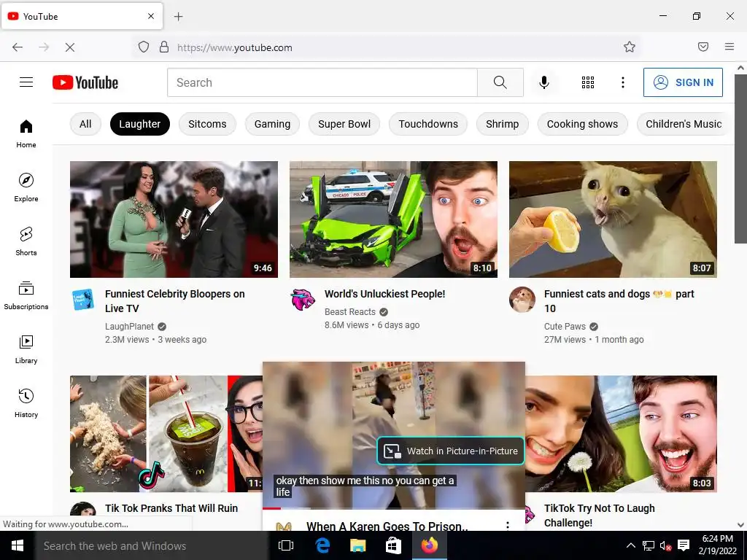Open Funniest cats and dogs title

pos(619,301)
